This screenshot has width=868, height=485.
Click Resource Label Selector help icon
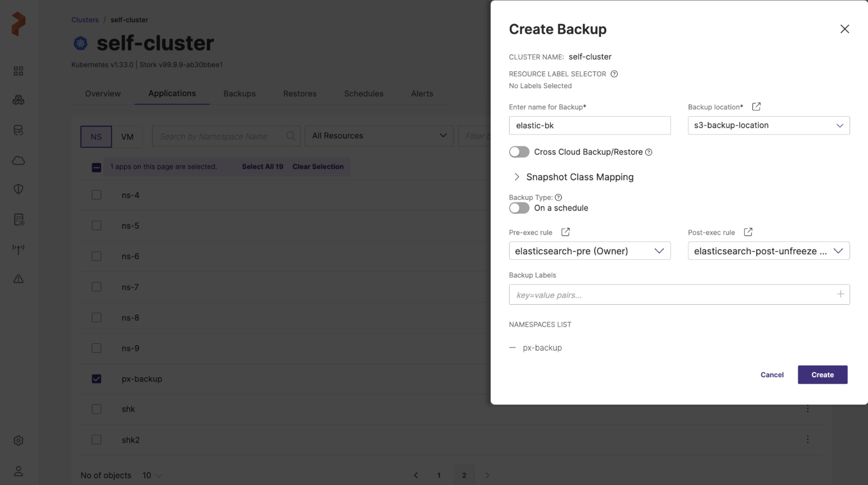click(614, 74)
